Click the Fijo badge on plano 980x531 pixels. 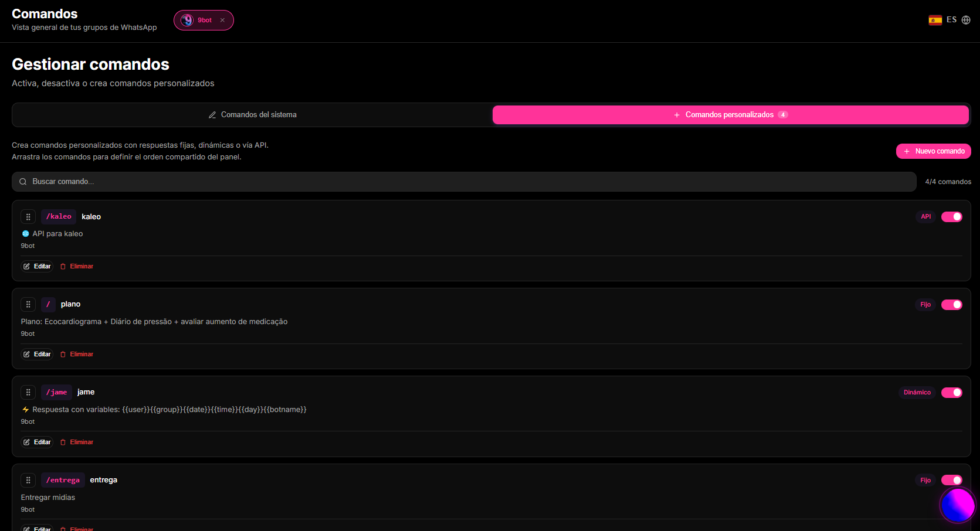click(x=925, y=305)
